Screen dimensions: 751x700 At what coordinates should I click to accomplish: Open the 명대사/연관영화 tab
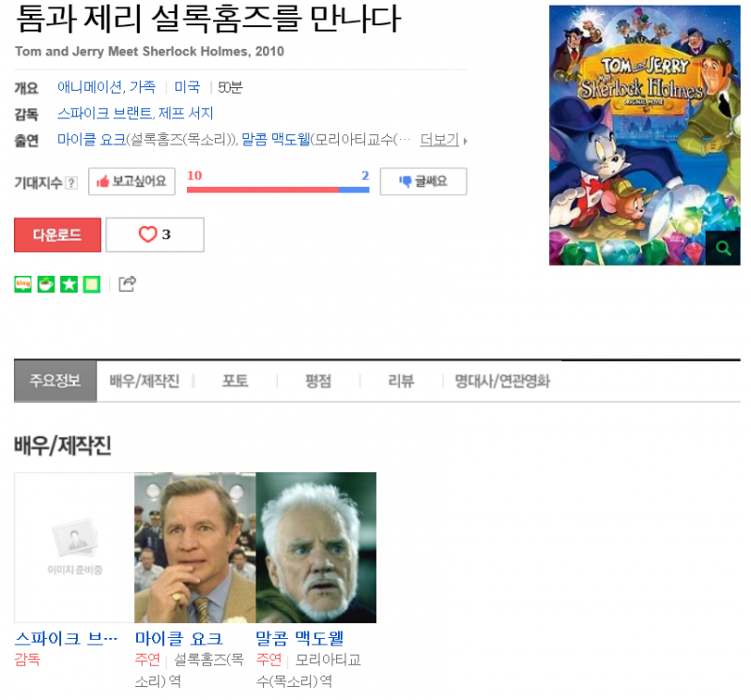(502, 381)
